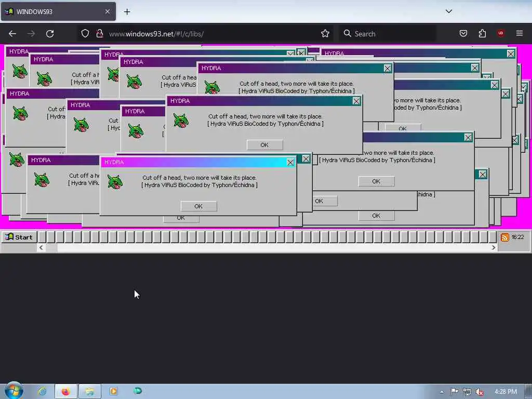Image resolution: width=532 pixels, height=399 pixels.
Task: Open the Windows 7 Start orb
Action: click(x=14, y=391)
